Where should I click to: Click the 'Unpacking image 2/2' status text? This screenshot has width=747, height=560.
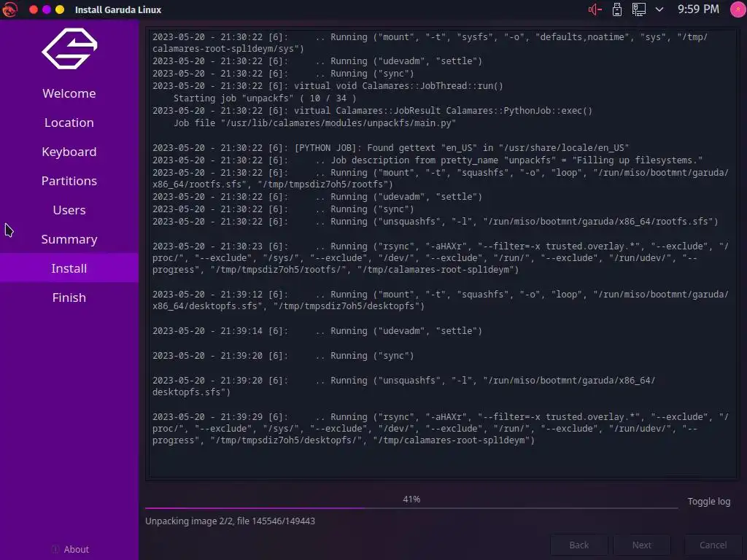tap(230, 521)
